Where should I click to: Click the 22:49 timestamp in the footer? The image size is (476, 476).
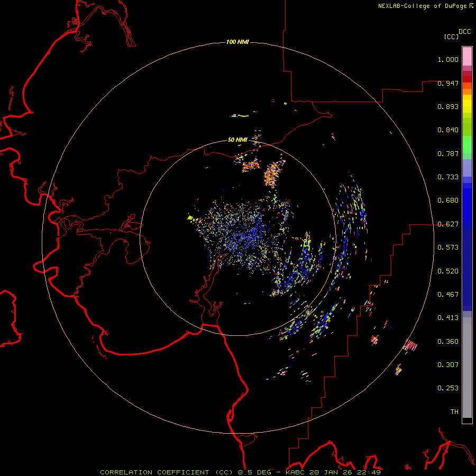point(369,472)
